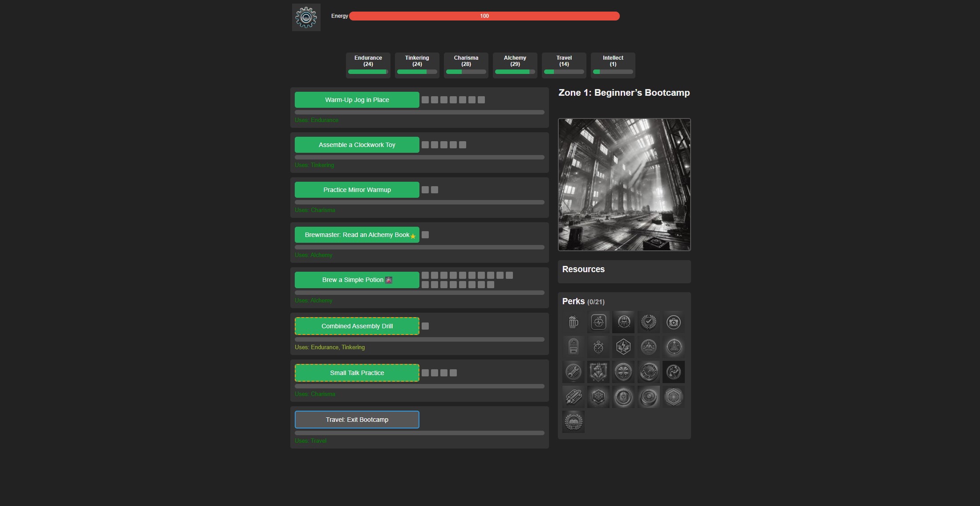
Task: Run Brewmaster: Read an Alchemy Book
Action: click(357, 235)
